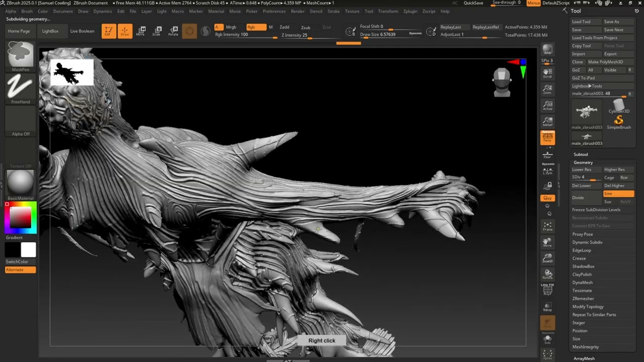
Task: Click the Actual size icon
Action: (547, 106)
